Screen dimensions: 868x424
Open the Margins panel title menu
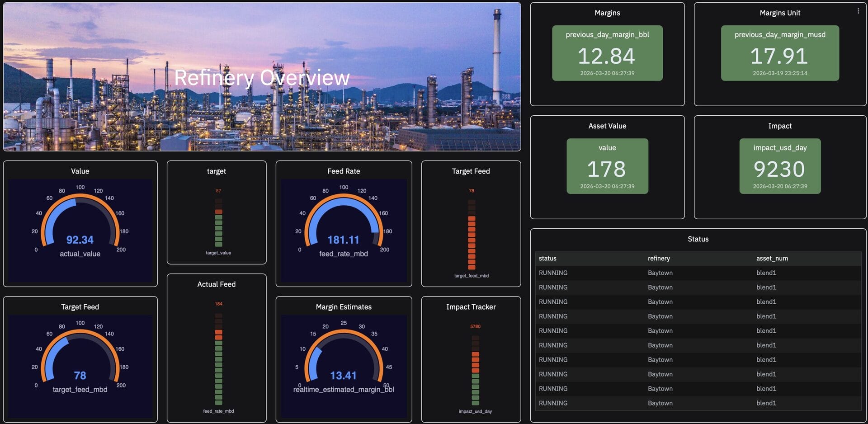[607, 13]
